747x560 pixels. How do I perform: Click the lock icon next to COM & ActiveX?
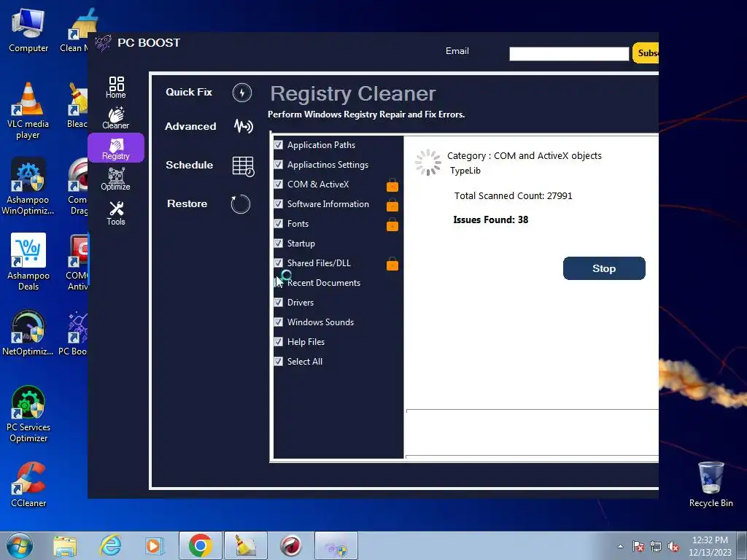pyautogui.click(x=392, y=184)
